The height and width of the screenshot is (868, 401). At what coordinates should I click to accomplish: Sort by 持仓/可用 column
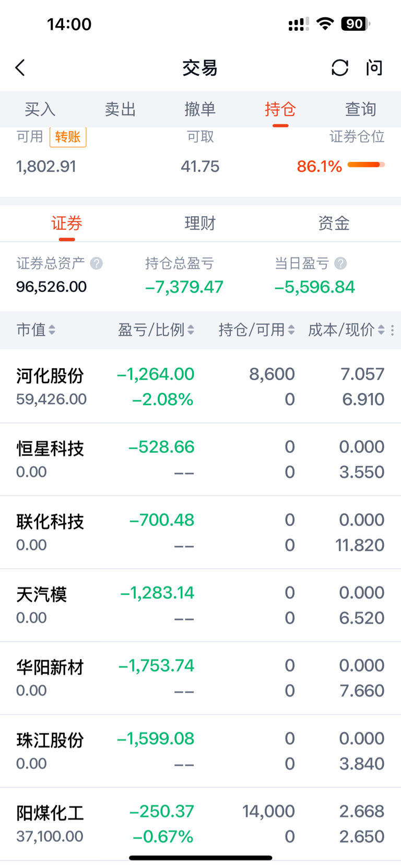point(257,330)
